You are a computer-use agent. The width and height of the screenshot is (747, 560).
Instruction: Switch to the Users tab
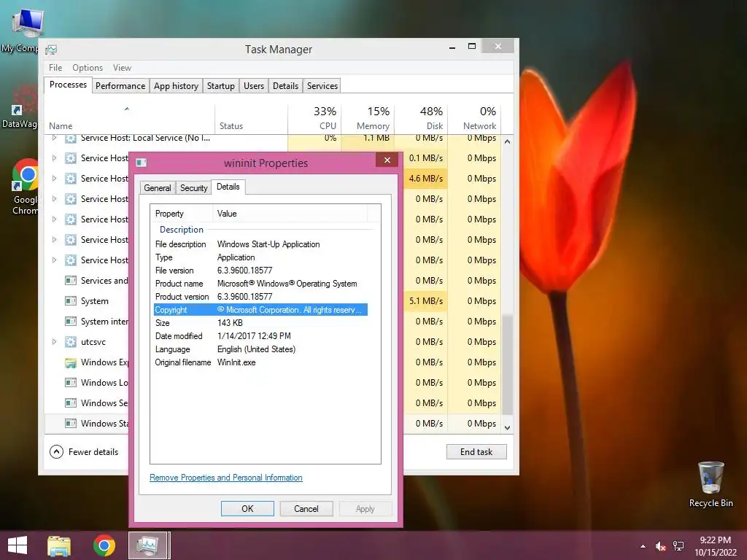click(253, 86)
